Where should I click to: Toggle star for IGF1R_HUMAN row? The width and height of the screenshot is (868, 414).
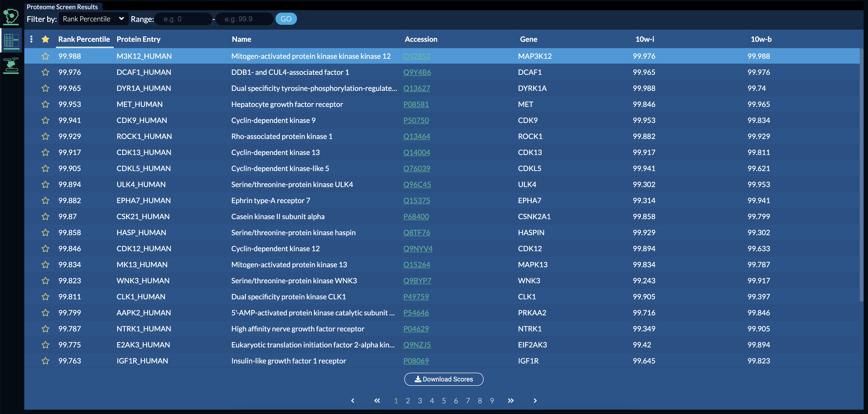point(45,361)
